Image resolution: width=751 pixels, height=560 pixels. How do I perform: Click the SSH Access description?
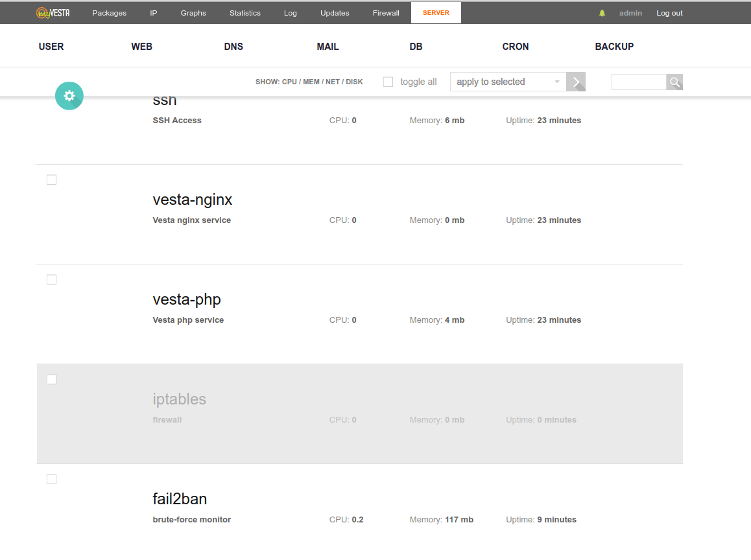(x=177, y=120)
